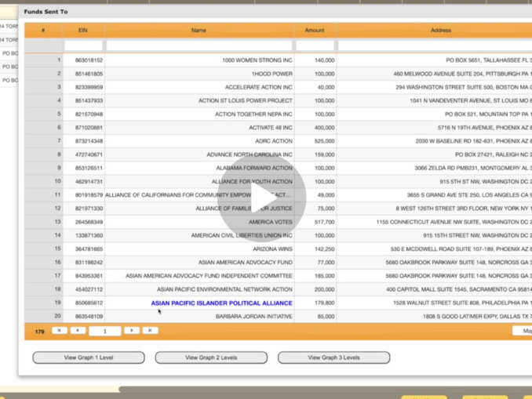Click the EIN filter input field
532x399 pixels.
(83, 45)
